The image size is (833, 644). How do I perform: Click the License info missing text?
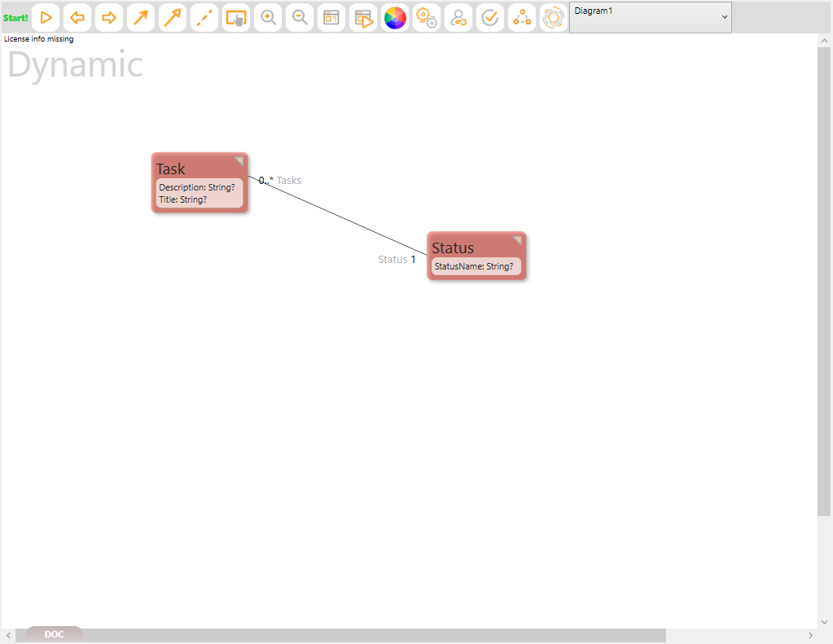click(x=39, y=39)
